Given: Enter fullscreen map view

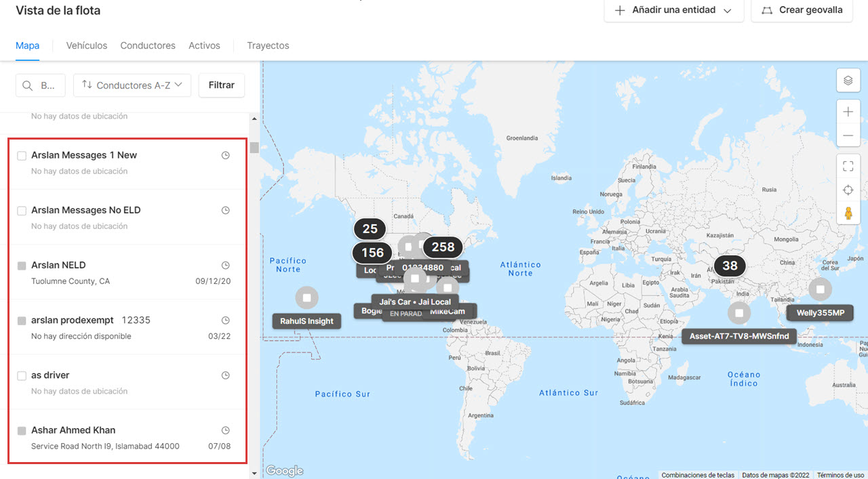Looking at the screenshot, I should click(848, 165).
